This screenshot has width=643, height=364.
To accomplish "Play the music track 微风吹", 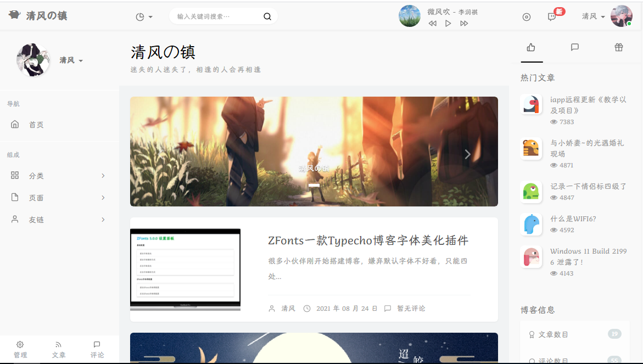I will point(448,24).
